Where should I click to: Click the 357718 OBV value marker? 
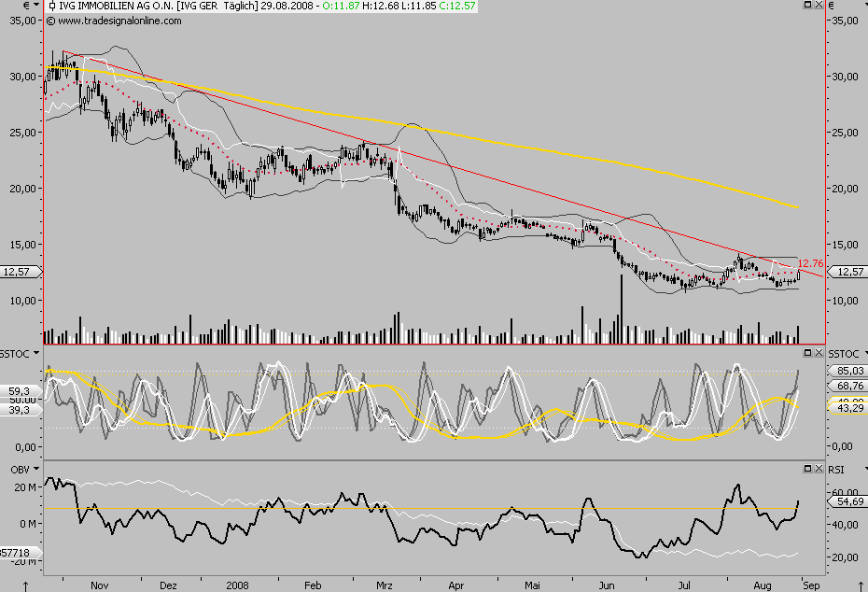(x=21, y=553)
